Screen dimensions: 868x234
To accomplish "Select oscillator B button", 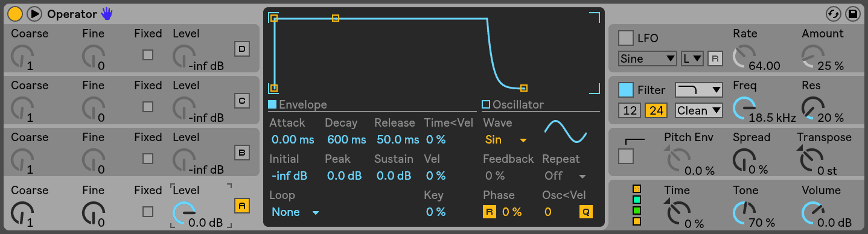I will click(x=242, y=153).
